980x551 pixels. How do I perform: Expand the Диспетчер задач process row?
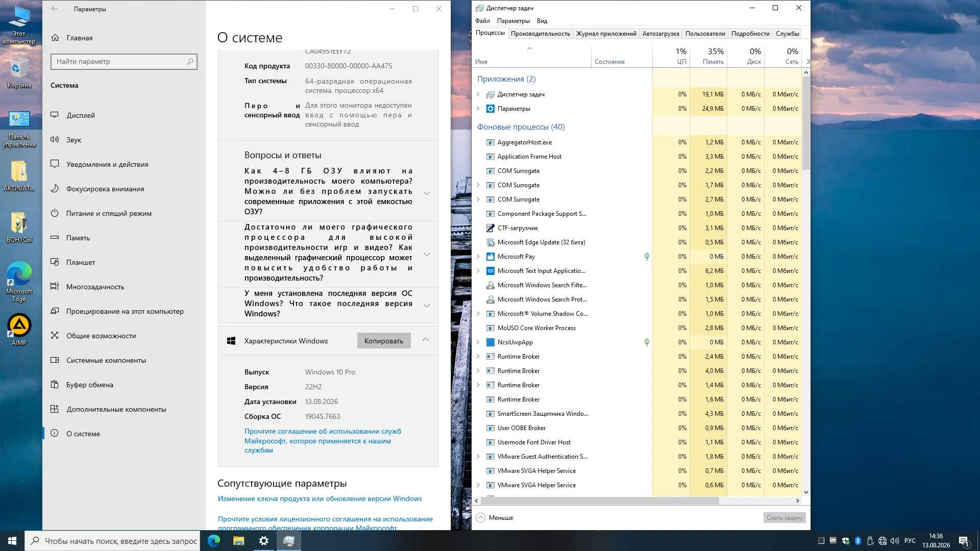[x=478, y=94]
